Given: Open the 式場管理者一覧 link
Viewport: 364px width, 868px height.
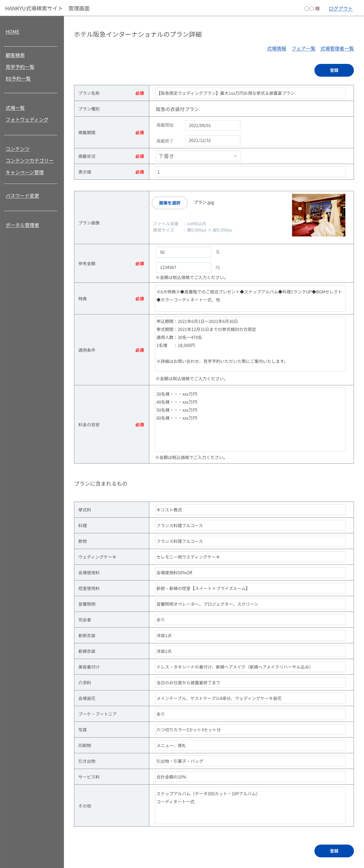Looking at the screenshot, I should (337, 48).
